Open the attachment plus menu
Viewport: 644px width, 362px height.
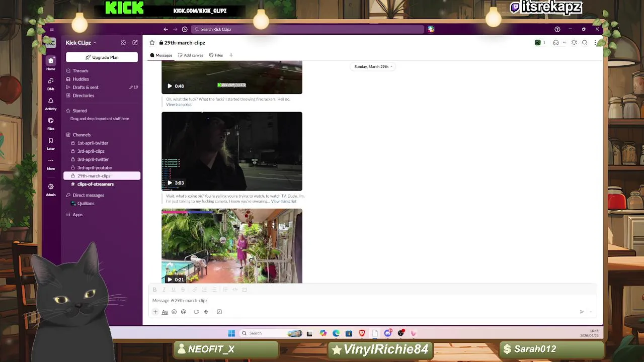click(x=155, y=312)
